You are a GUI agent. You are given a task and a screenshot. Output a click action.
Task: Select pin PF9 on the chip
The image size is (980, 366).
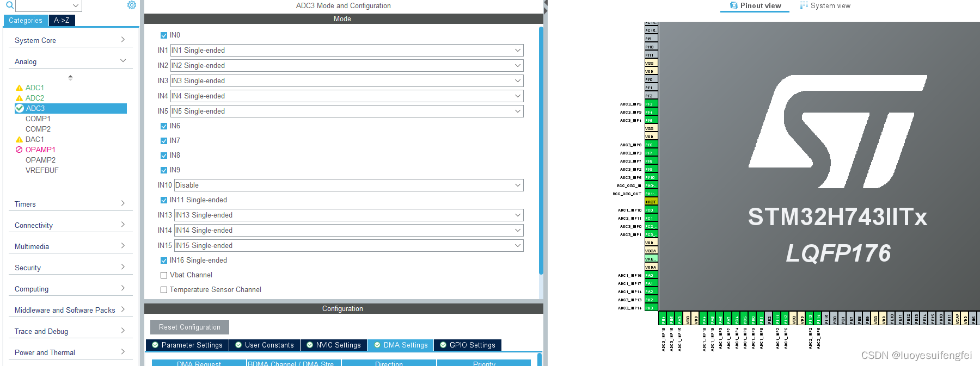tap(651, 169)
